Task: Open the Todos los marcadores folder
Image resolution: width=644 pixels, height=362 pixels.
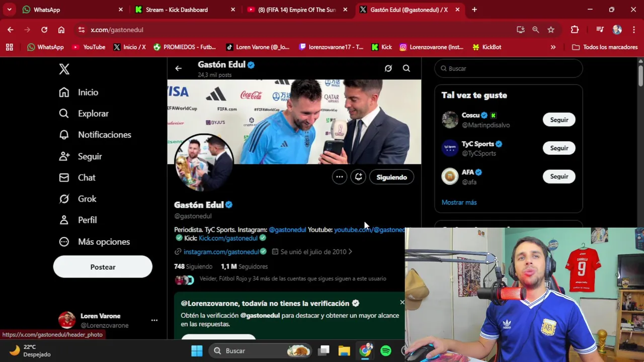Action: point(605,47)
